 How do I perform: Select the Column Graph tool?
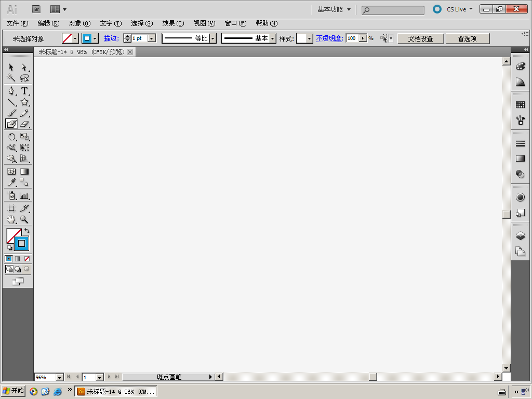[24, 195]
